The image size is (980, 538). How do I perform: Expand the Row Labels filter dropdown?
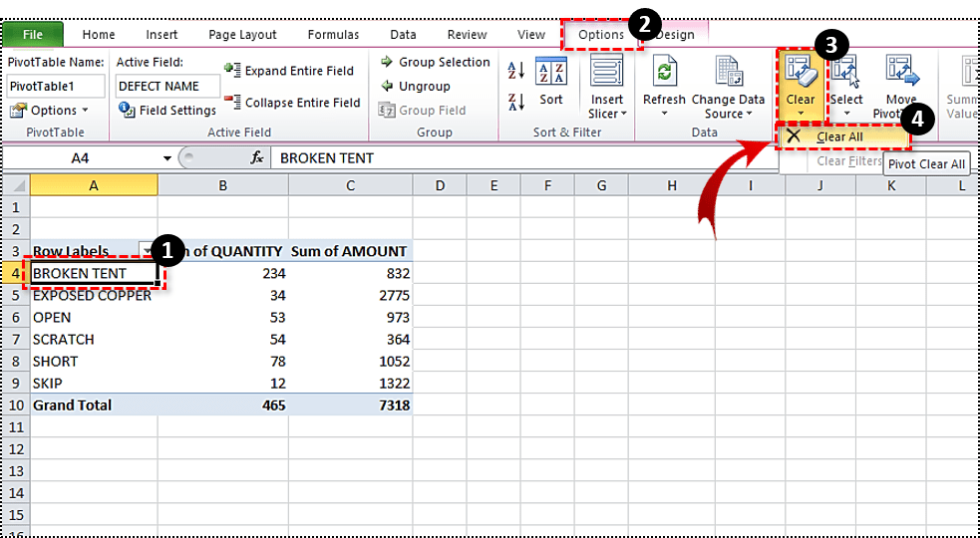point(147,251)
